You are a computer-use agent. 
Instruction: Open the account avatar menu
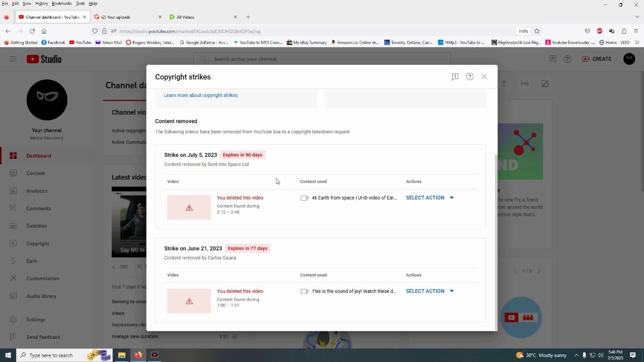[x=629, y=59]
